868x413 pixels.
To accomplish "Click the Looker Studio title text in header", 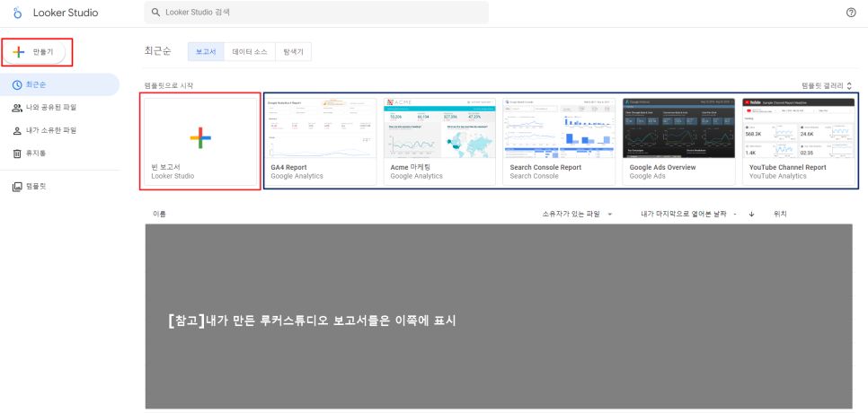I will click(x=66, y=13).
